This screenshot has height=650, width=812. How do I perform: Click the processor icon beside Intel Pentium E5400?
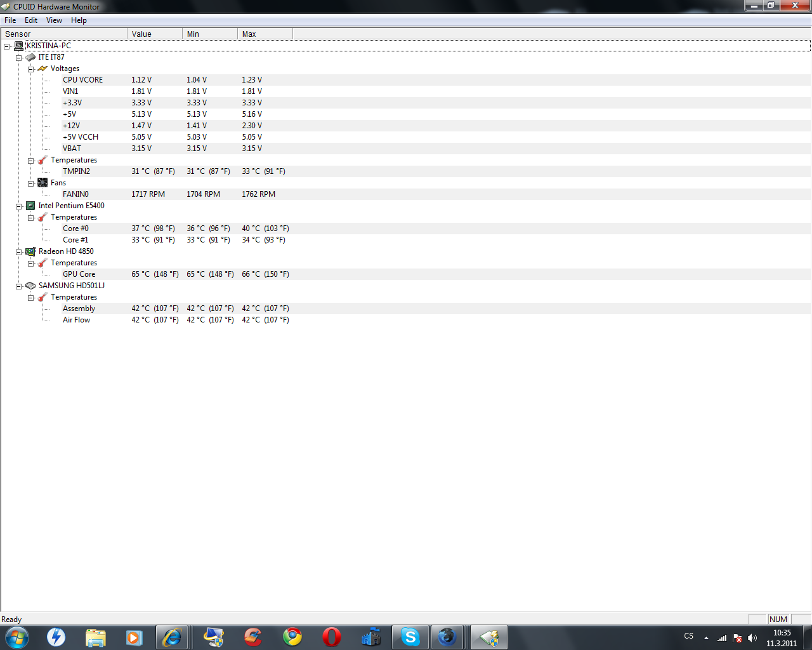click(x=30, y=206)
